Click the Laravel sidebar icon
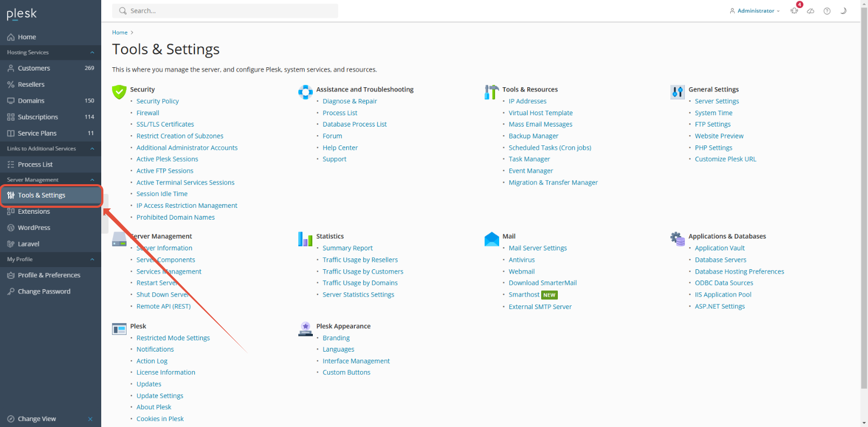Viewport: 868px width, 427px height. click(11, 244)
